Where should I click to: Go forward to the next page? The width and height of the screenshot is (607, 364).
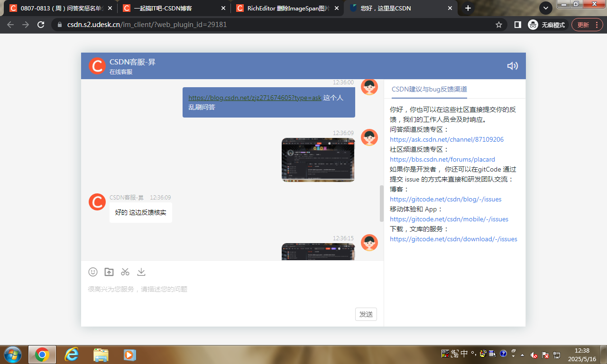point(26,25)
